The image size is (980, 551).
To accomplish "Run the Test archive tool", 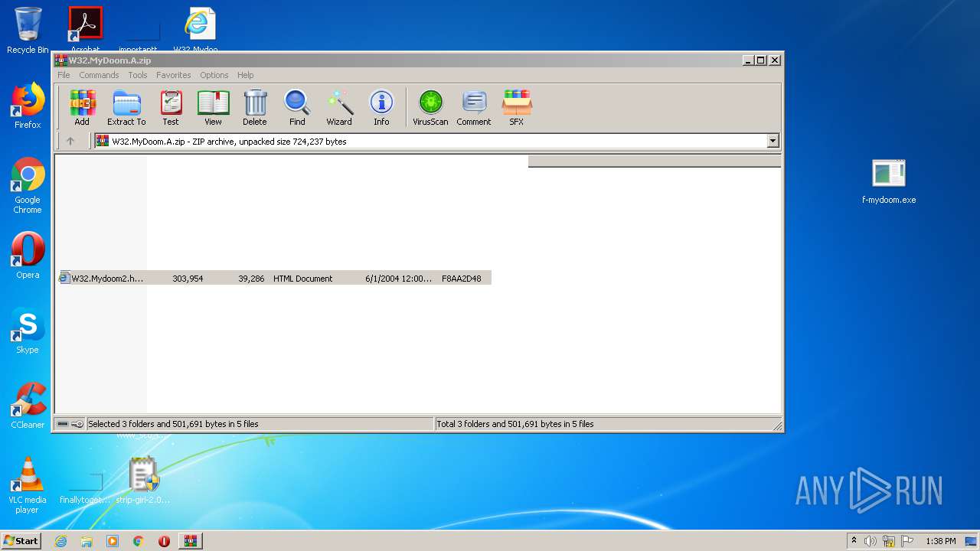I will point(171,108).
